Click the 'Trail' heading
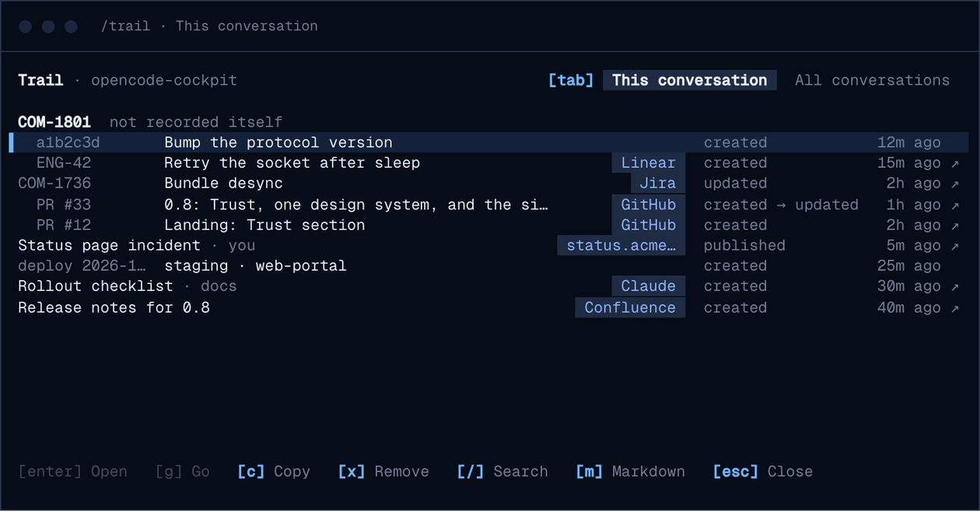This screenshot has width=980, height=512. tap(40, 80)
